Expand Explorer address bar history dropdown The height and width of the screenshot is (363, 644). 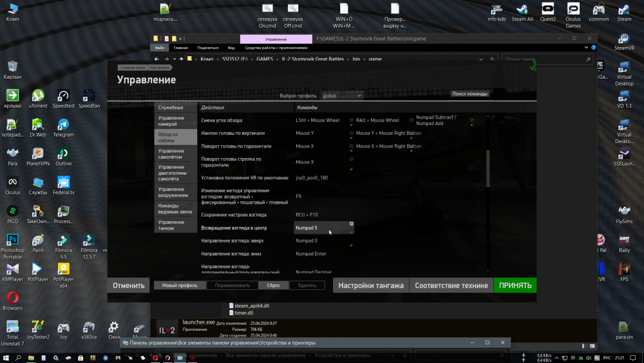click(480, 59)
